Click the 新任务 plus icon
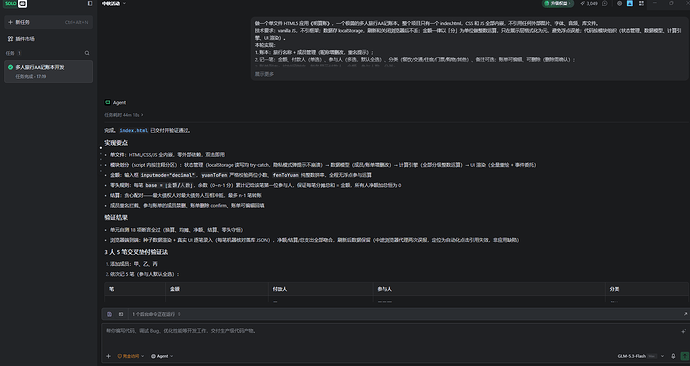The image size is (690, 366). pyautogui.click(x=11, y=22)
